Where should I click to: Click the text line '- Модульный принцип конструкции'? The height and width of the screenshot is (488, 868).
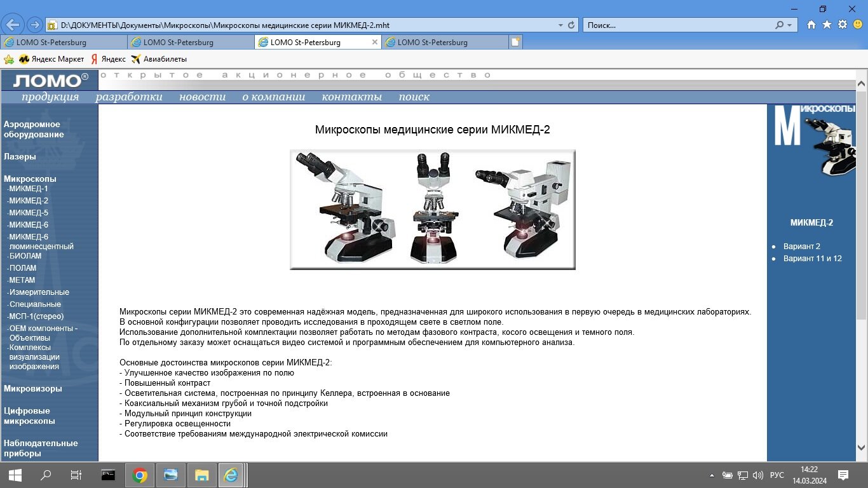186,414
